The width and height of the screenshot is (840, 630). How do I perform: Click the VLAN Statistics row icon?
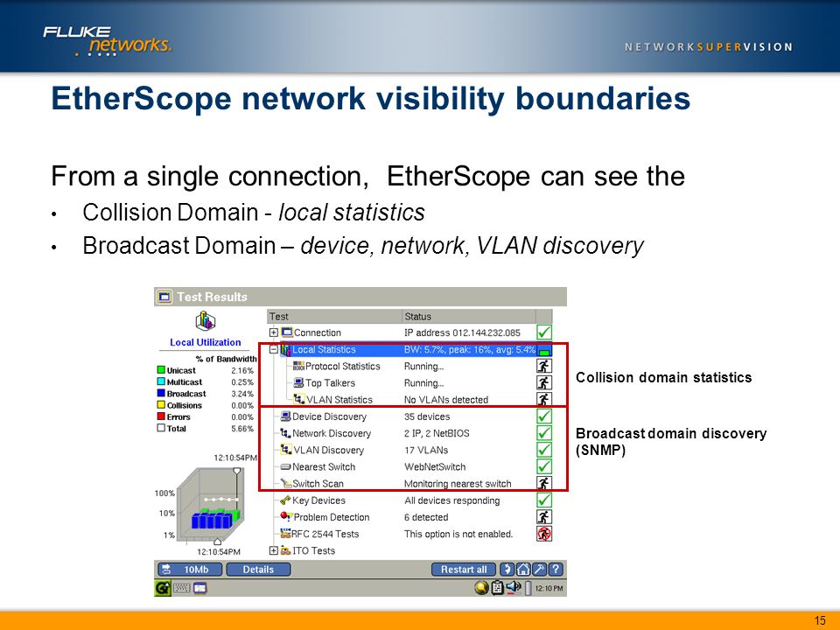pyautogui.click(x=299, y=399)
